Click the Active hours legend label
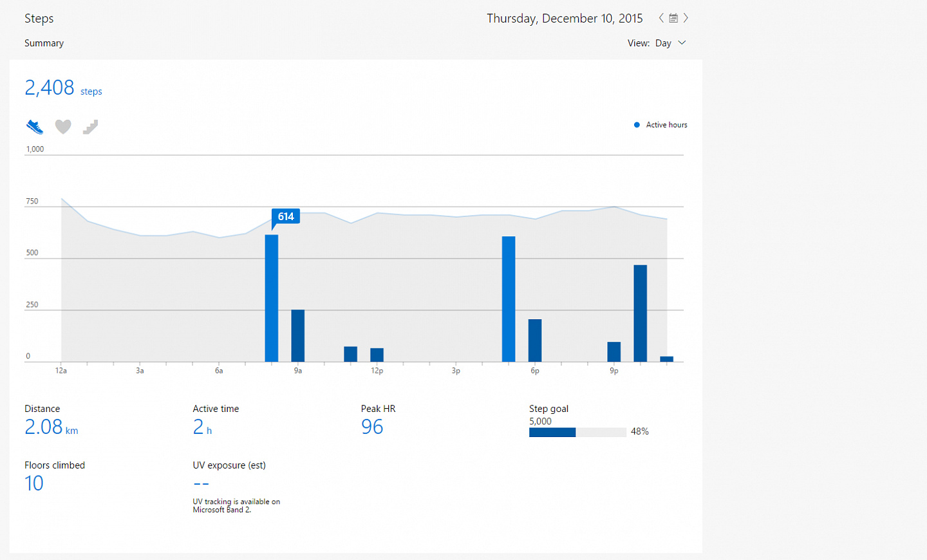 click(666, 125)
